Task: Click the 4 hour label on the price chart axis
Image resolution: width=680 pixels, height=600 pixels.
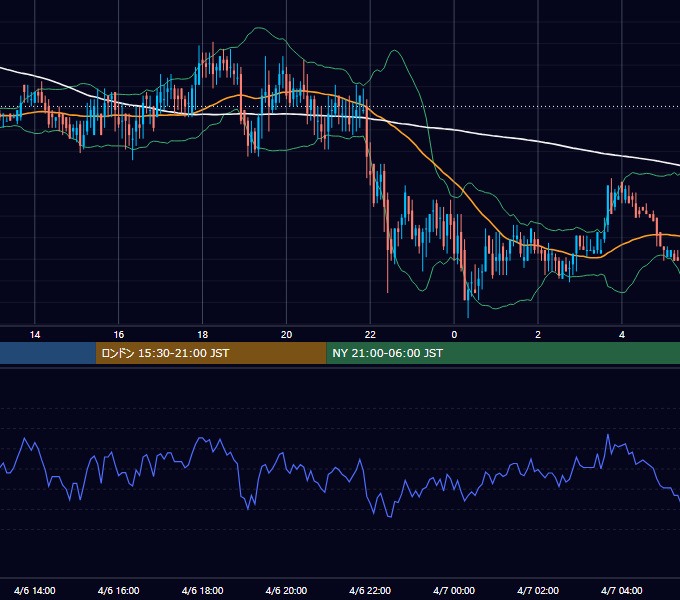Action: 622,335
